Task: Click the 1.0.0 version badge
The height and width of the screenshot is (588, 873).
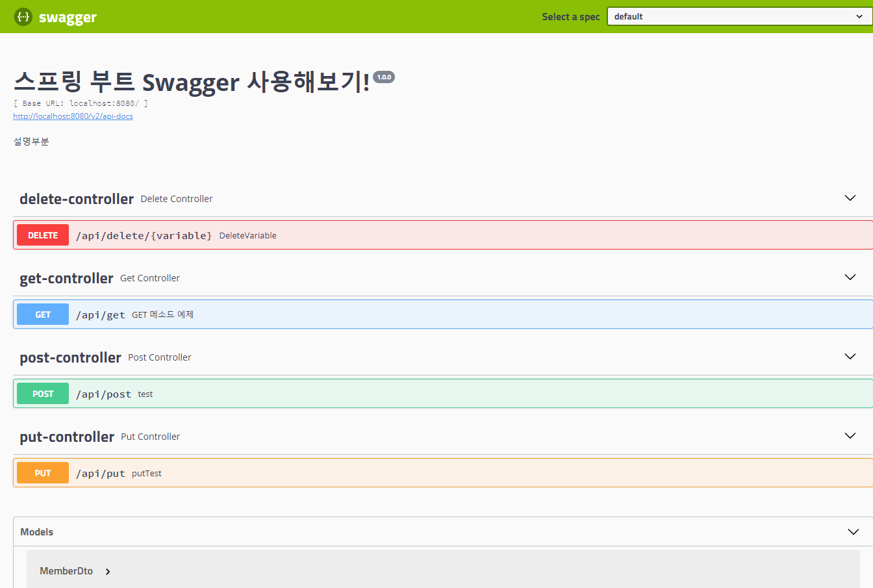Action: click(x=384, y=76)
